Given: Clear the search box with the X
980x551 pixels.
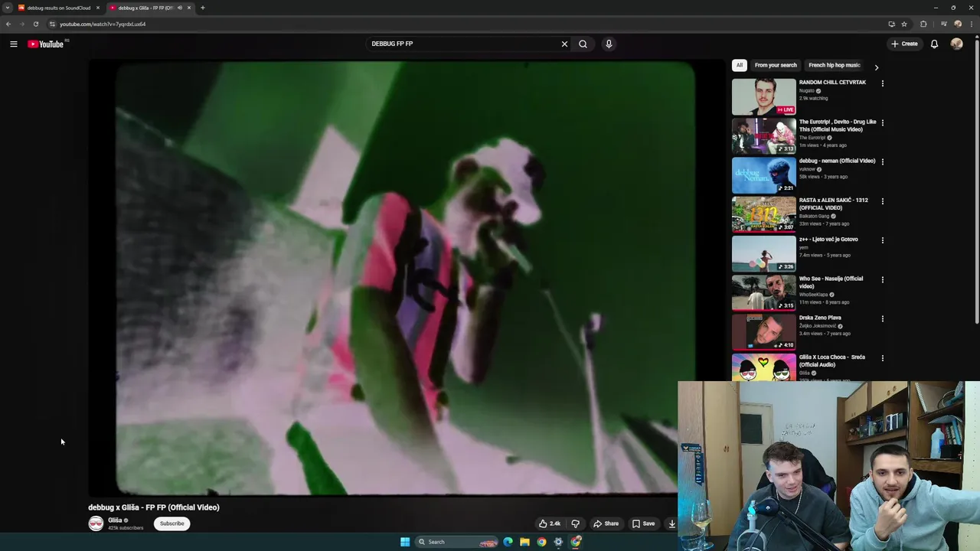Looking at the screenshot, I should pos(564,44).
